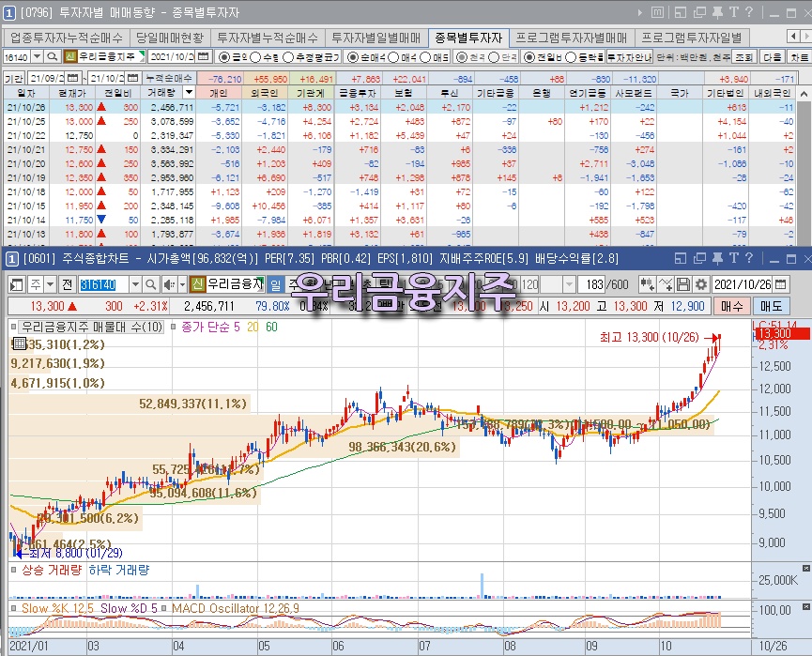Viewport: 812px width, 656px height.
Task: Click the 투자자안내 button
Action: [x=629, y=56]
